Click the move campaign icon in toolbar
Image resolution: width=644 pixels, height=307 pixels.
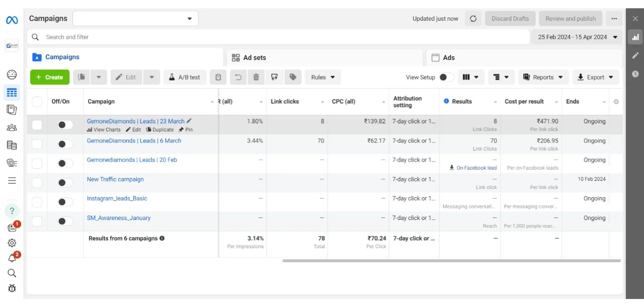[274, 77]
